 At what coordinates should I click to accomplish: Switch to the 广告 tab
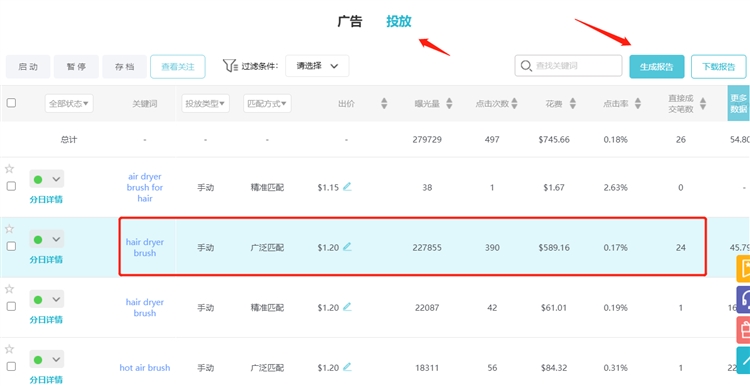(x=350, y=22)
